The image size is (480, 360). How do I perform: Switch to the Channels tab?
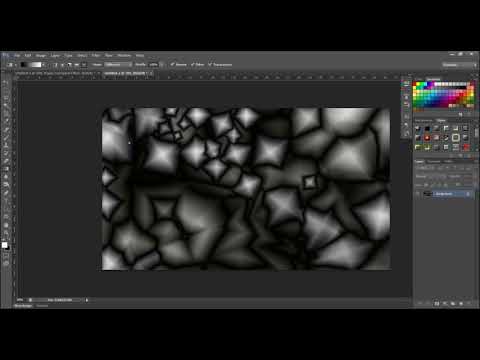pyautogui.click(x=434, y=161)
